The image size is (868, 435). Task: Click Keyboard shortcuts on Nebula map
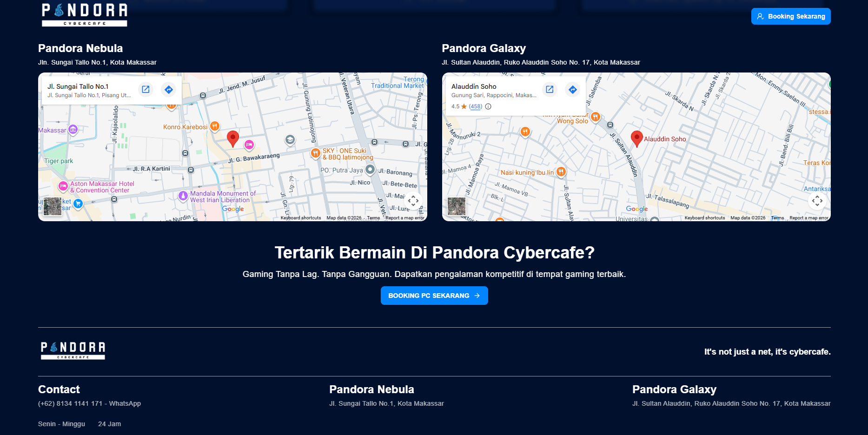pos(301,218)
